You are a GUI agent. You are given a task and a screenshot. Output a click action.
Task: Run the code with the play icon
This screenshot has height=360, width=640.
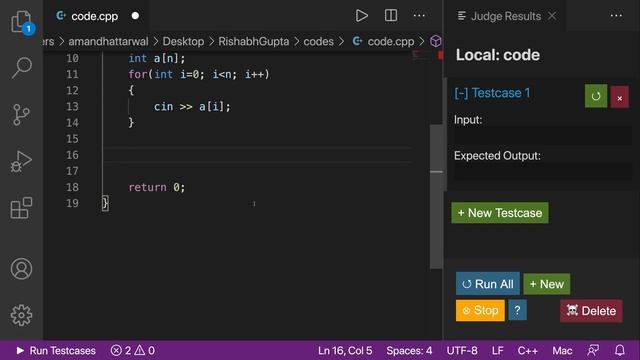tap(361, 16)
